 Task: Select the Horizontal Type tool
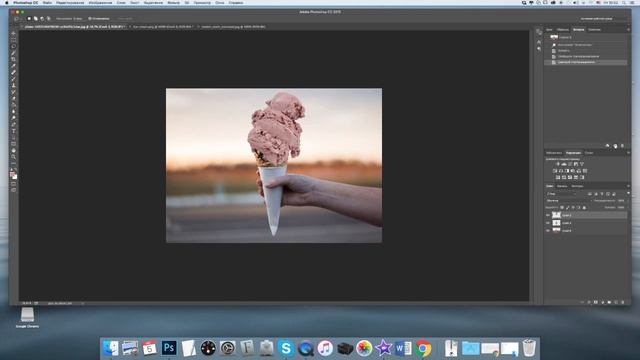click(x=13, y=131)
